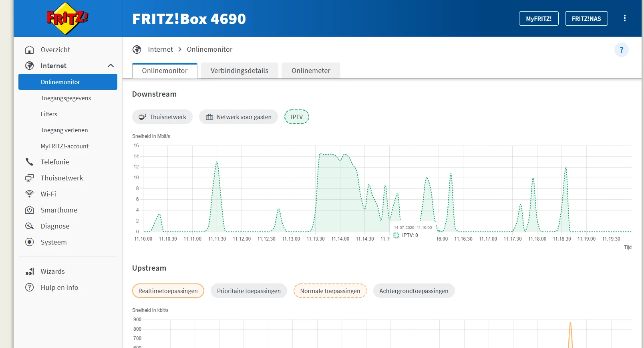Click the Snelheid in kbit/s axis label

pyautogui.click(x=150, y=310)
